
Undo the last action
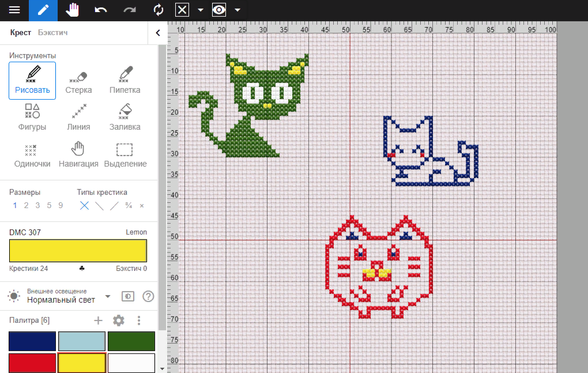pyautogui.click(x=101, y=10)
